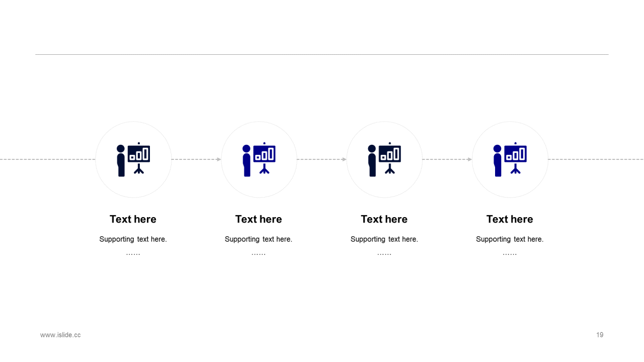Select the horizontal title divider line
The image size is (644, 362).
tap(322, 54)
